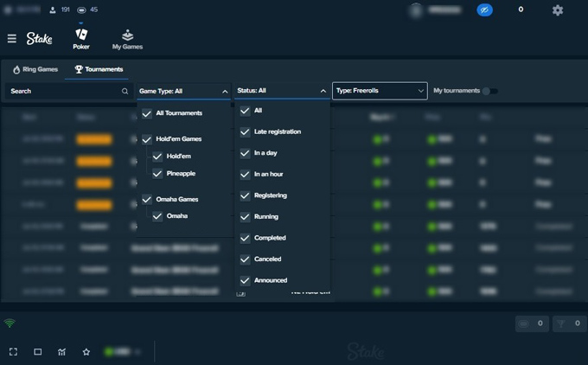
Task: Open the settings gear icon
Action: (558, 10)
